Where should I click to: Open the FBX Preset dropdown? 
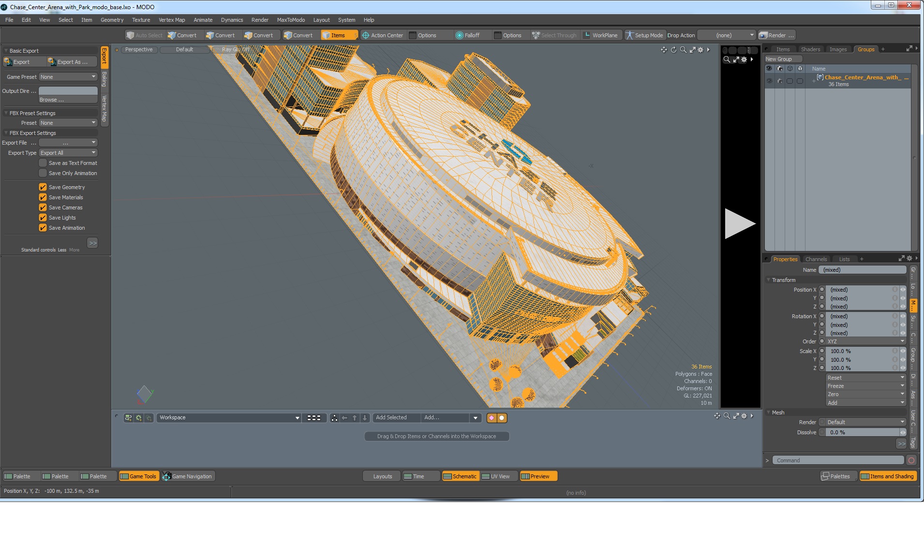68,123
